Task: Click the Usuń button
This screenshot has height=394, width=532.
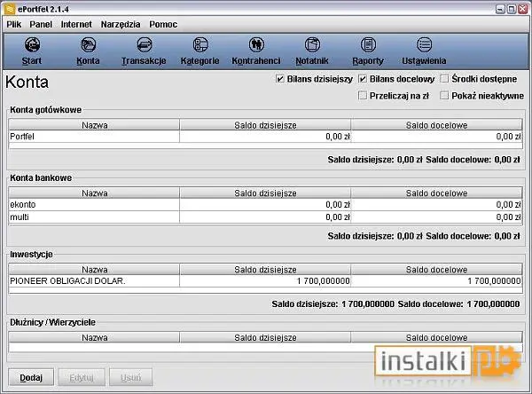Action: pyautogui.click(x=131, y=377)
